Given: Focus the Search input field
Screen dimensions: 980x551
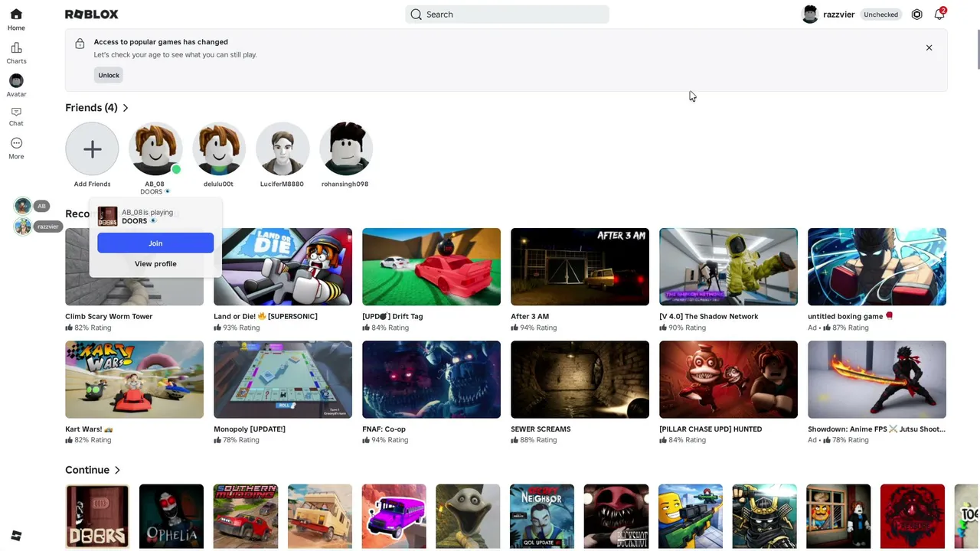Looking at the screenshot, I should coord(507,15).
